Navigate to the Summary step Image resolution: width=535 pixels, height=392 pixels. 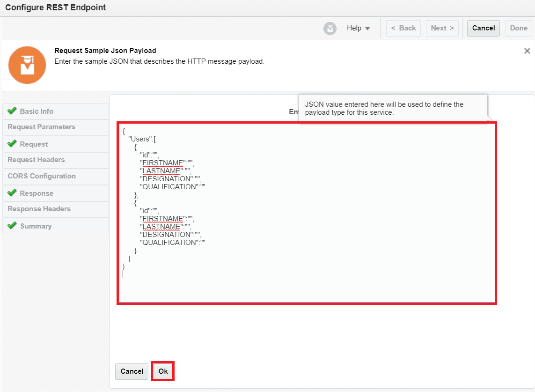(x=35, y=226)
